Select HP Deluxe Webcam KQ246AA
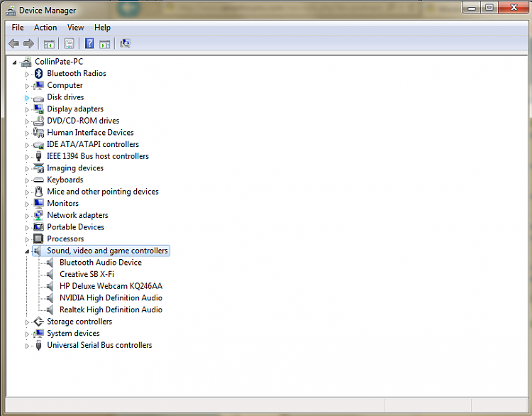Screen dimensions: 532x416 pos(111,286)
